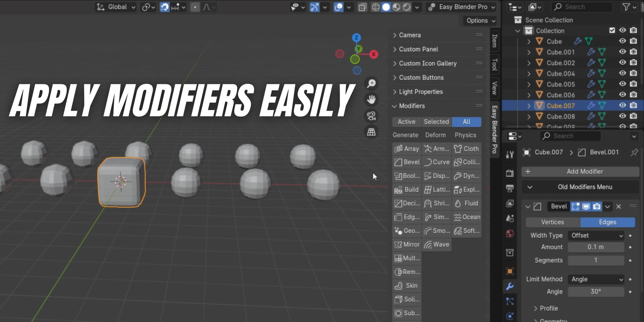
Task: Toggle camera view icon in viewport
Action: click(371, 116)
